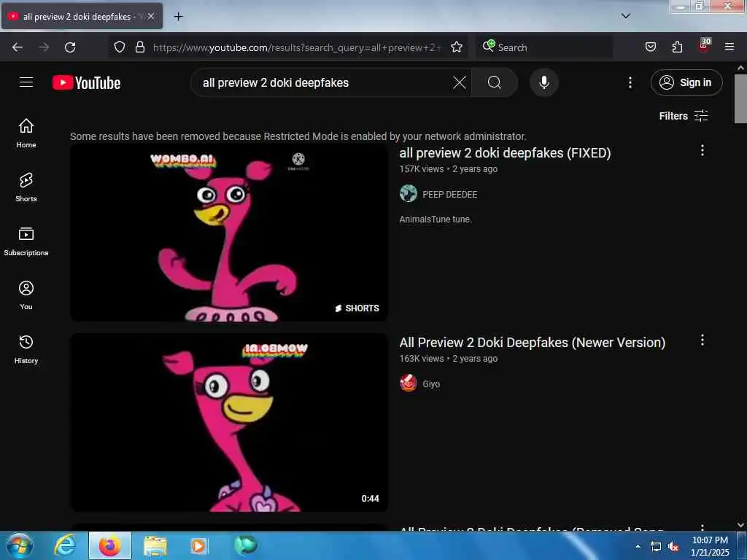The image size is (747, 560).
Task: Play the Newer Version video thumbnail
Action: coord(228,422)
